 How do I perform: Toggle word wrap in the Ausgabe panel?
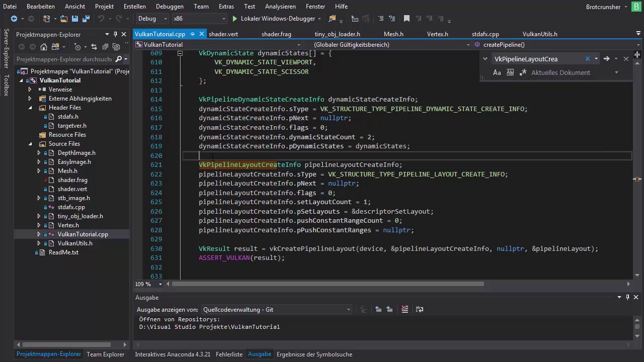click(x=419, y=310)
